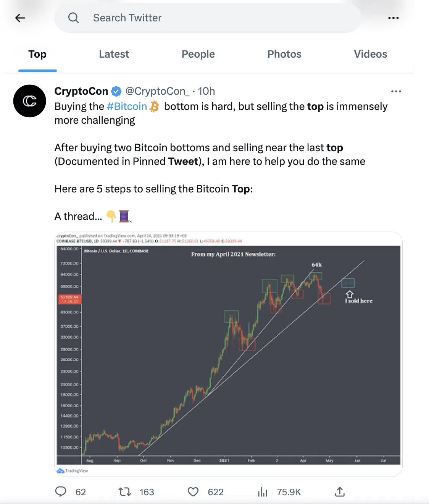Open the tweet's three-dot options menu
The width and height of the screenshot is (429, 504).
396,92
